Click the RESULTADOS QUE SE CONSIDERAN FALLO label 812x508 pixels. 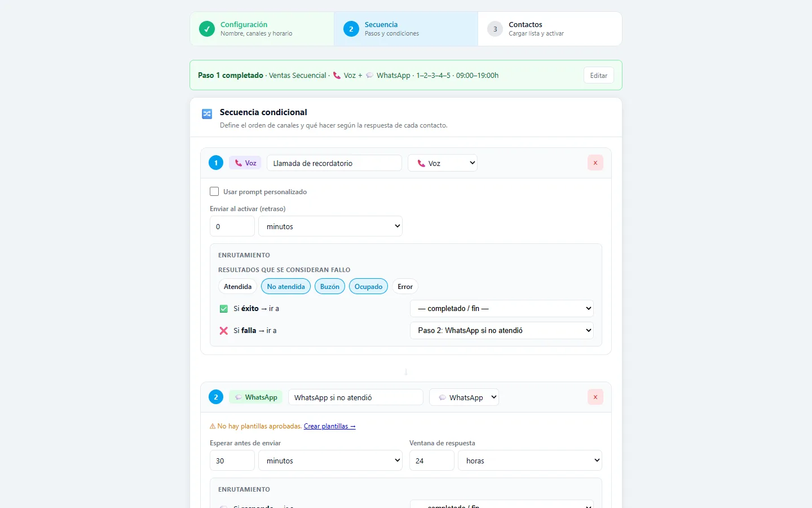284,270
